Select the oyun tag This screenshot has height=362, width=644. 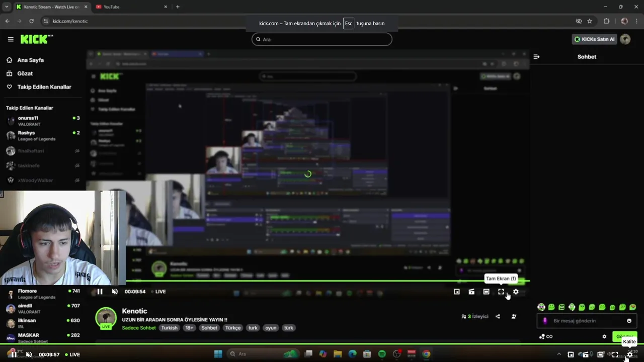pyautogui.click(x=271, y=328)
